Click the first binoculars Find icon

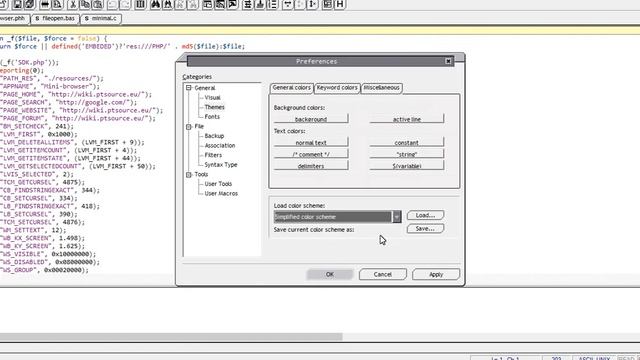[x=155, y=4]
